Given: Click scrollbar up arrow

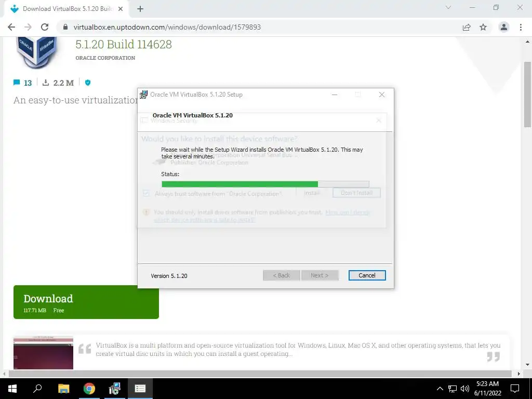Looking at the screenshot, I should pos(527,42).
